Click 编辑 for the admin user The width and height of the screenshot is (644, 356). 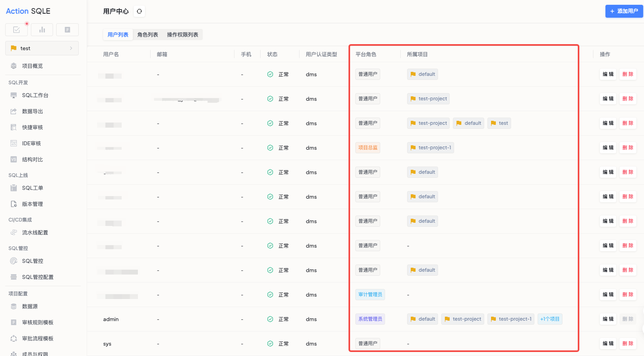click(608, 319)
